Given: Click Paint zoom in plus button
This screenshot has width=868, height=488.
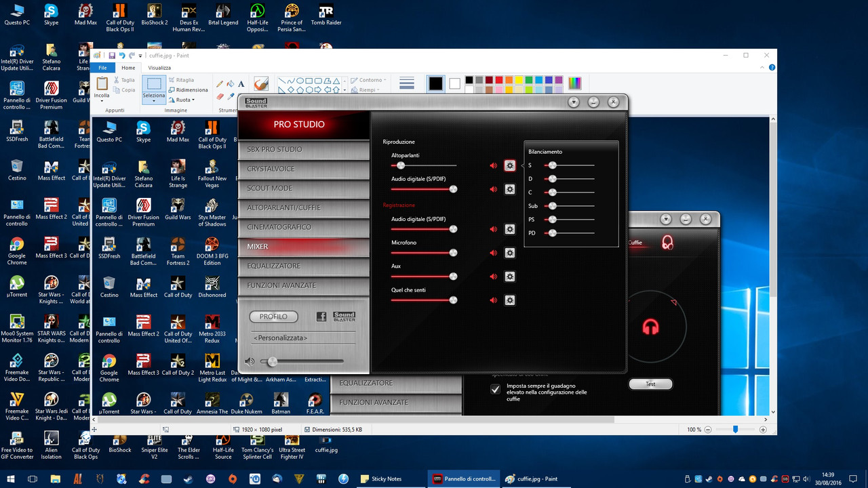Looking at the screenshot, I should tap(763, 430).
